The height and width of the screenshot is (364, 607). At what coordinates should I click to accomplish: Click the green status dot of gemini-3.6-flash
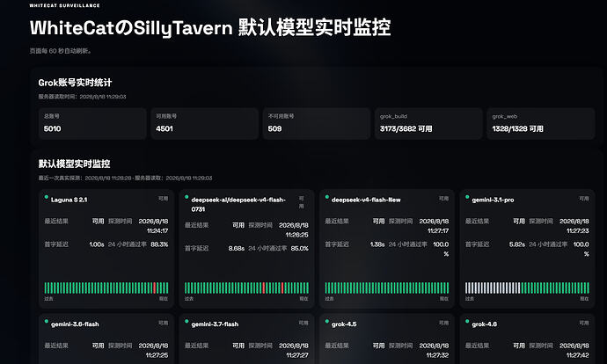point(47,321)
